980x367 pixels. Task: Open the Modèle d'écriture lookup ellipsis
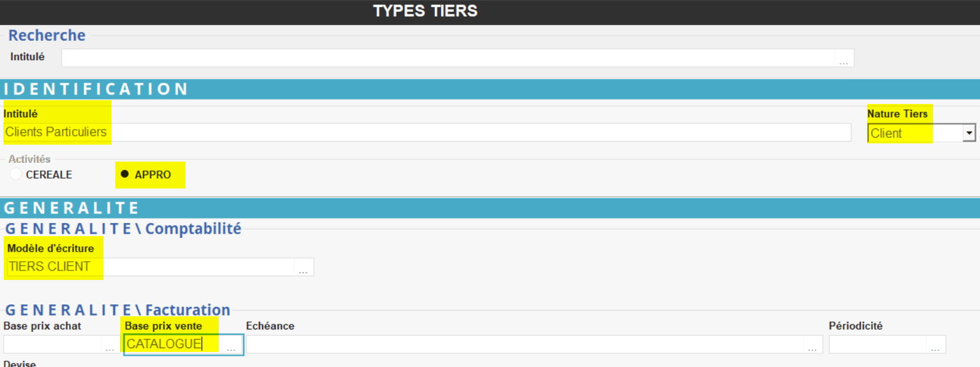303,267
